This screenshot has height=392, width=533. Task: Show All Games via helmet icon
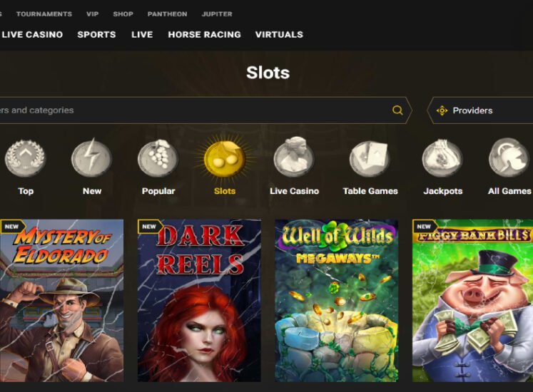tap(509, 158)
